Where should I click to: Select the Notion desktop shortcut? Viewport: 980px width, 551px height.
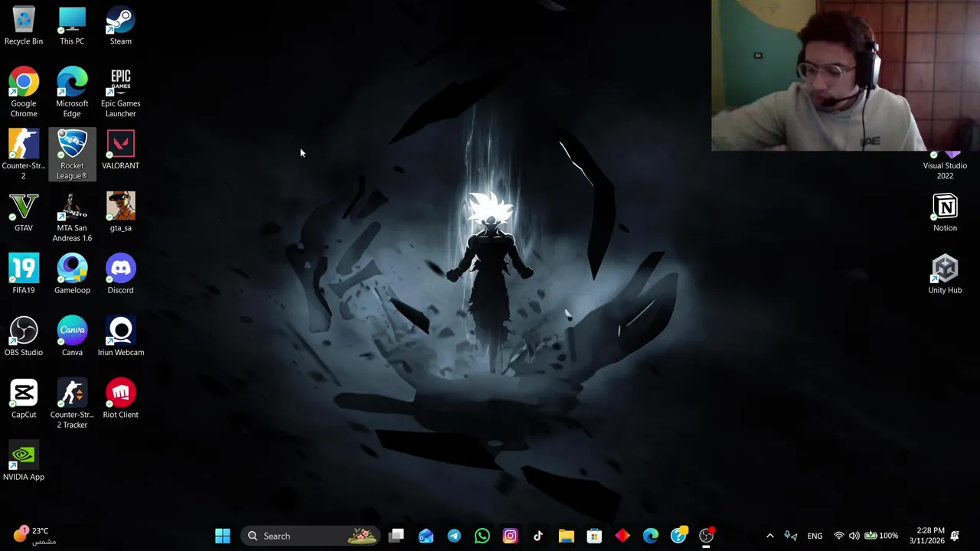[x=945, y=212]
